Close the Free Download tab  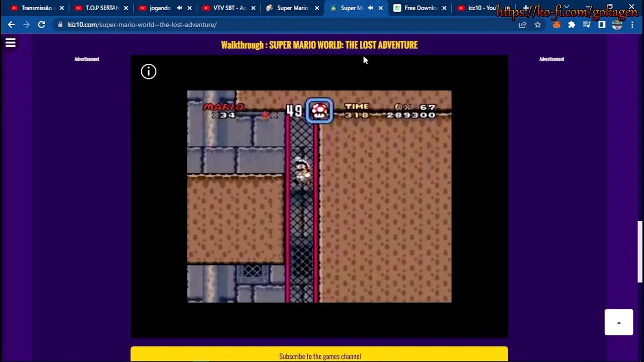[444, 8]
